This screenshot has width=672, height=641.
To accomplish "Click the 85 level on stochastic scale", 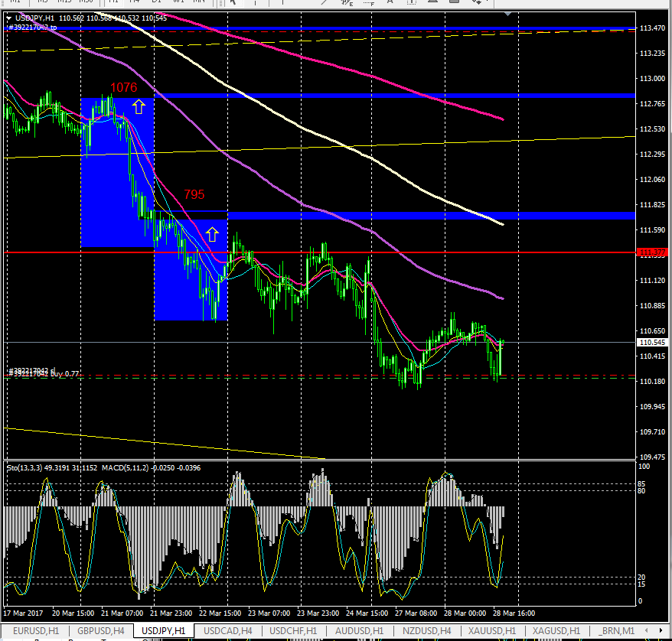I will coord(641,484).
